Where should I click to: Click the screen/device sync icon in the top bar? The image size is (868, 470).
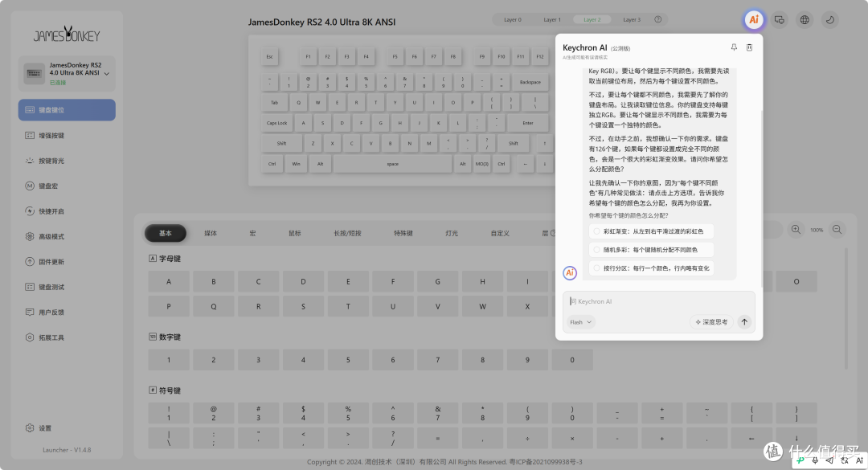779,20
